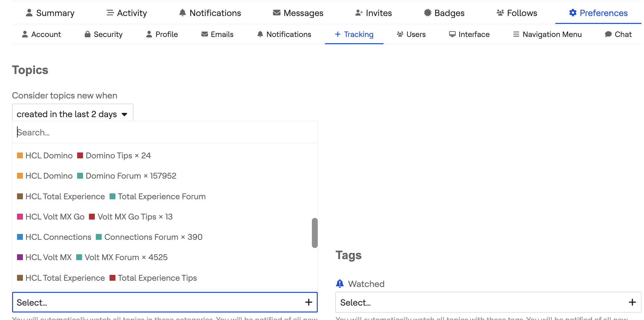Image resolution: width=644 pixels, height=320 pixels.
Task: Select Total Experience Forum category option
Action: point(165,196)
